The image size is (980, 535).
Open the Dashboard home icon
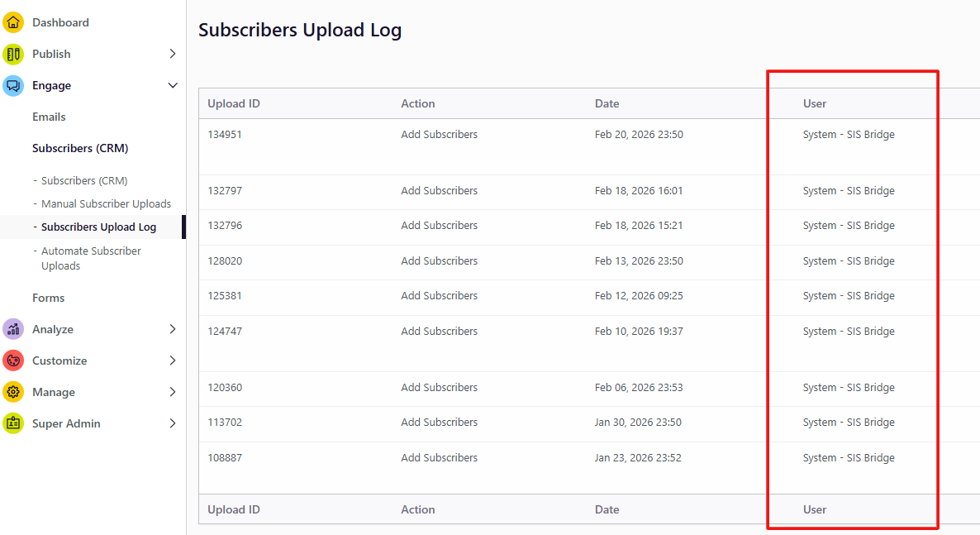tap(13, 22)
